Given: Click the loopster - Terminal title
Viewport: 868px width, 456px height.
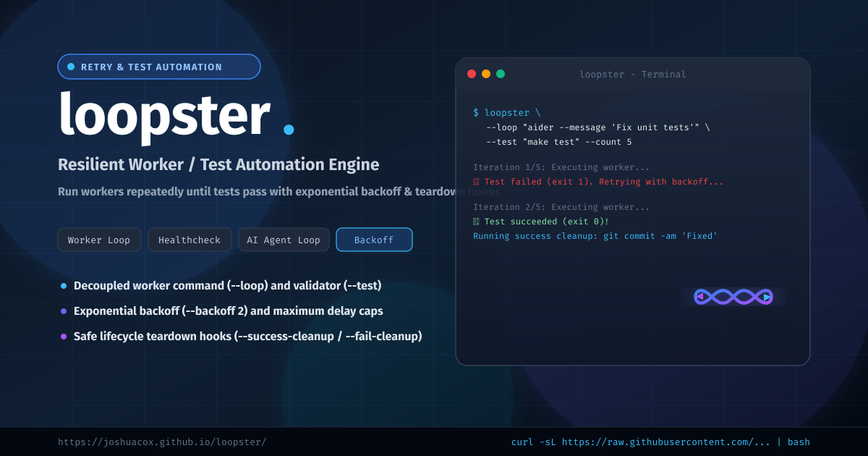Looking at the screenshot, I should click(x=633, y=74).
